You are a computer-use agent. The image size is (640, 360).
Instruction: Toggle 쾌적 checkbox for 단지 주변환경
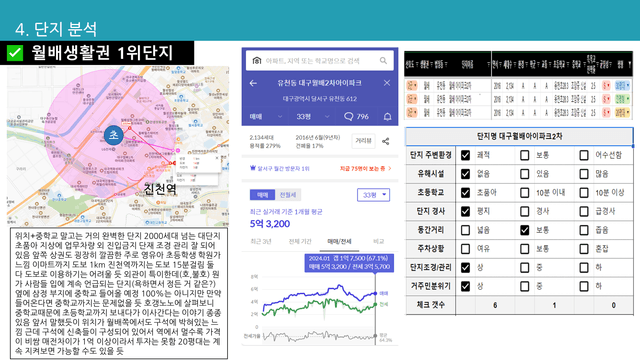[465, 155]
